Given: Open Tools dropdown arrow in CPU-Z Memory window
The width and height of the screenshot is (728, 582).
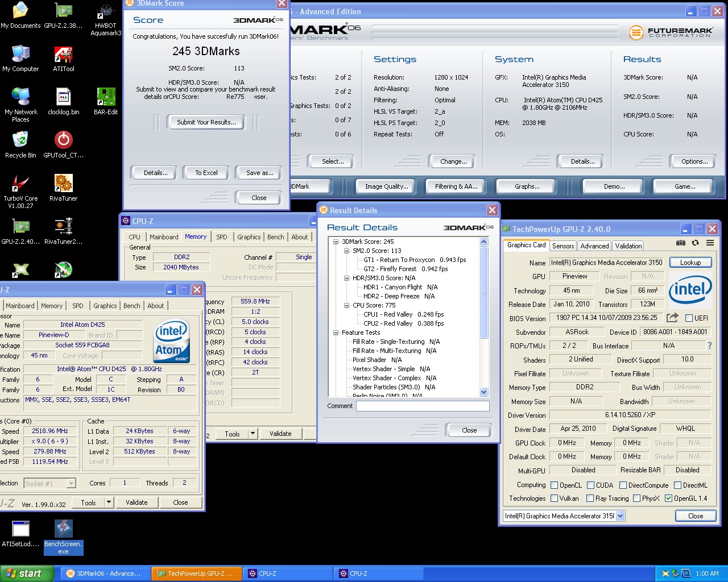Looking at the screenshot, I should pos(253,434).
